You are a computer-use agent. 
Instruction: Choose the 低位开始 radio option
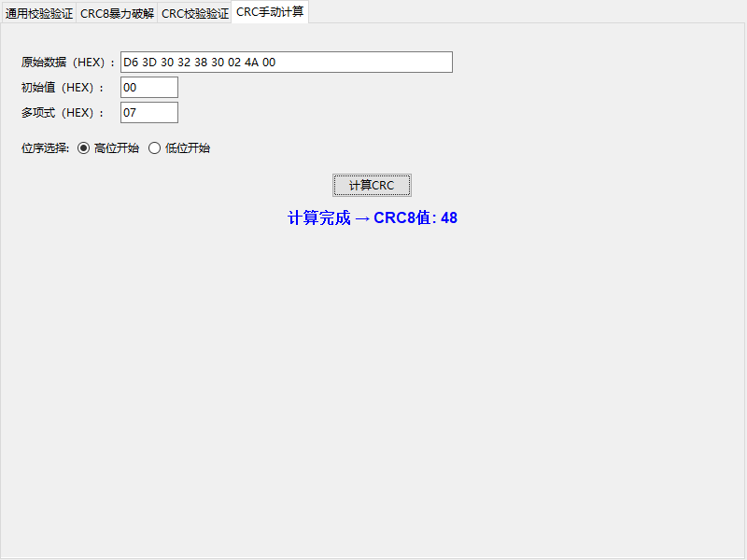tap(179, 148)
